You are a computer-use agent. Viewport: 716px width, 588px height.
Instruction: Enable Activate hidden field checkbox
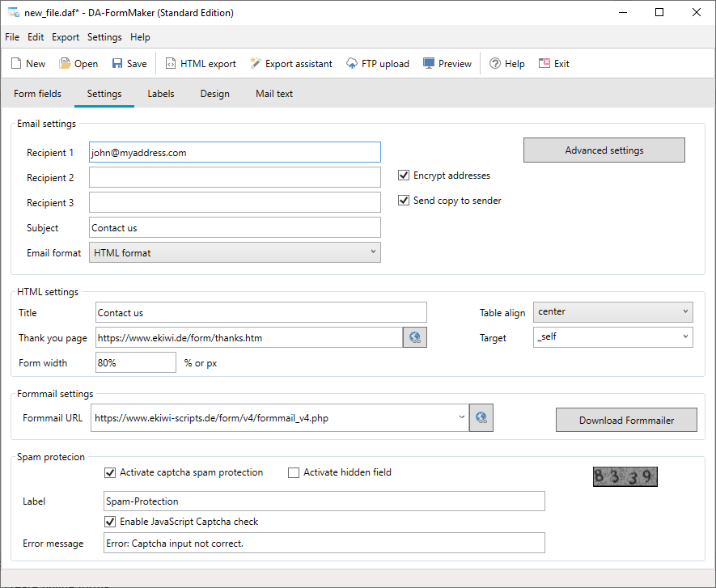(x=294, y=472)
